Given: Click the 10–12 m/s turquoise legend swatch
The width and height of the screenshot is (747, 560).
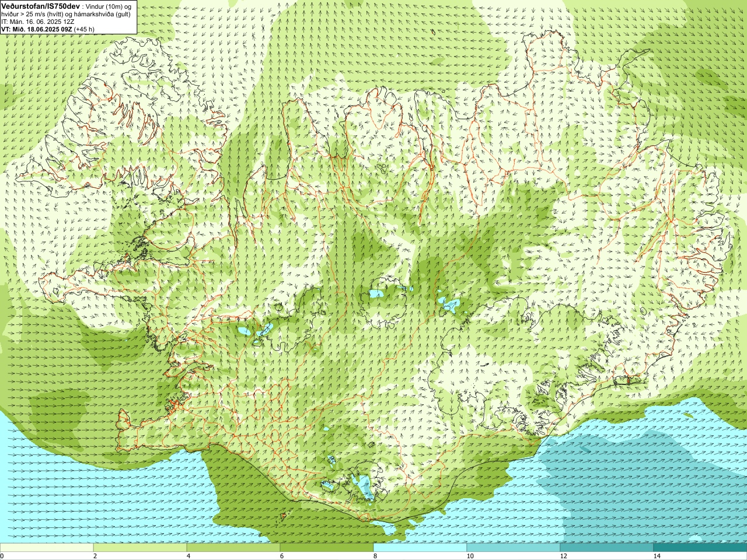Looking at the screenshot, I should click(x=514, y=548).
